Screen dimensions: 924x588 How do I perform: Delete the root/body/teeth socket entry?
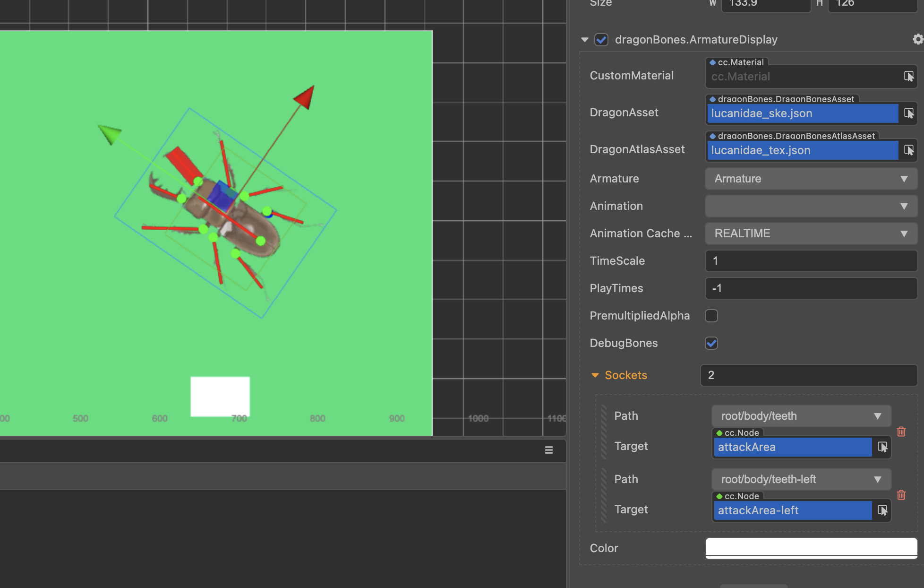point(901,432)
